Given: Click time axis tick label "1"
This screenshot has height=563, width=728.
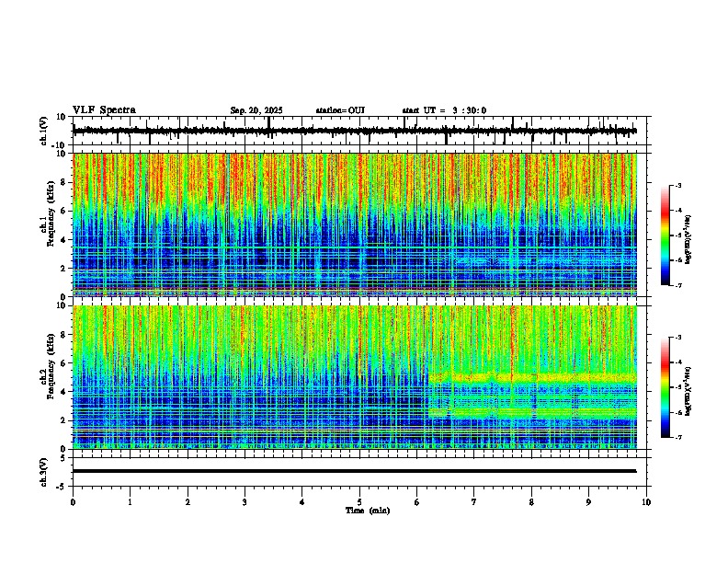Looking at the screenshot, I should (x=130, y=502).
